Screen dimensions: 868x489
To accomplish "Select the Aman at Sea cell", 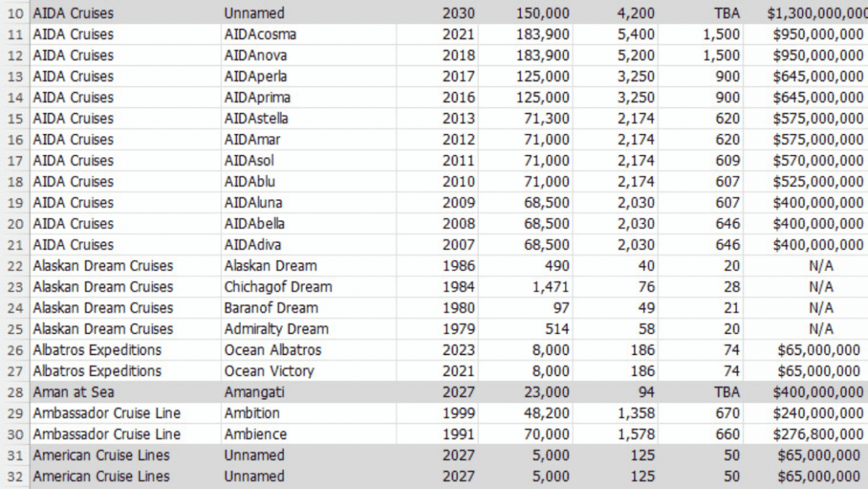I will [x=126, y=392].
